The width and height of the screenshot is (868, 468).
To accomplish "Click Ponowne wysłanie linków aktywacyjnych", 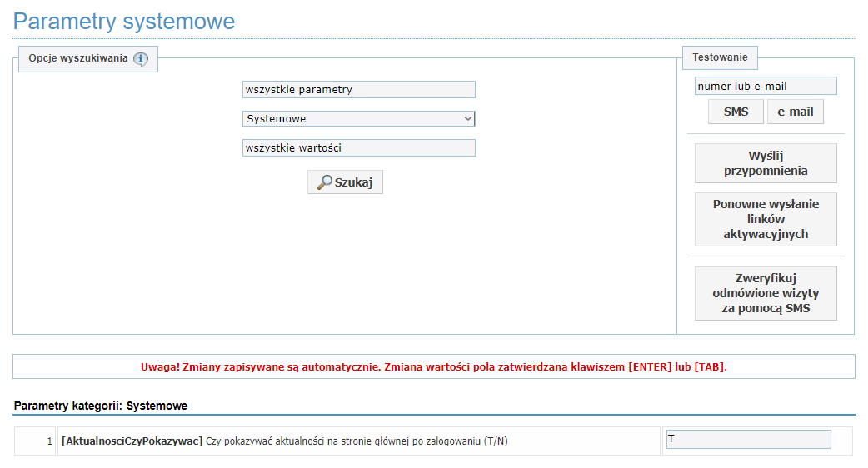I will 765,220.
